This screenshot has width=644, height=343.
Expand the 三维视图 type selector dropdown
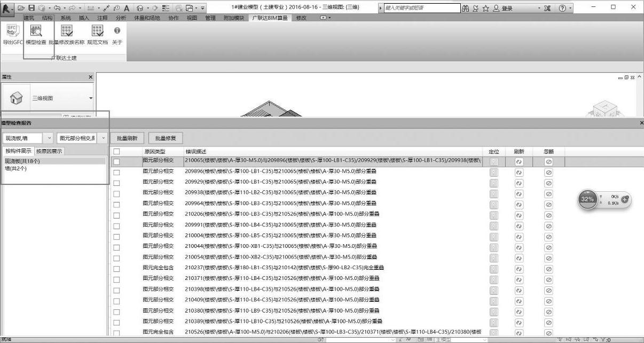tap(90, 98)
